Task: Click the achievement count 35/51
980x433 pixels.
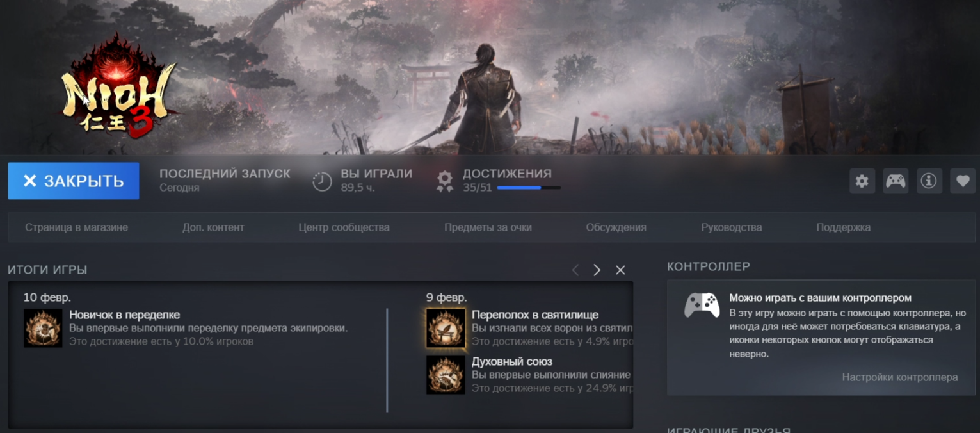Action: point(478,188)
